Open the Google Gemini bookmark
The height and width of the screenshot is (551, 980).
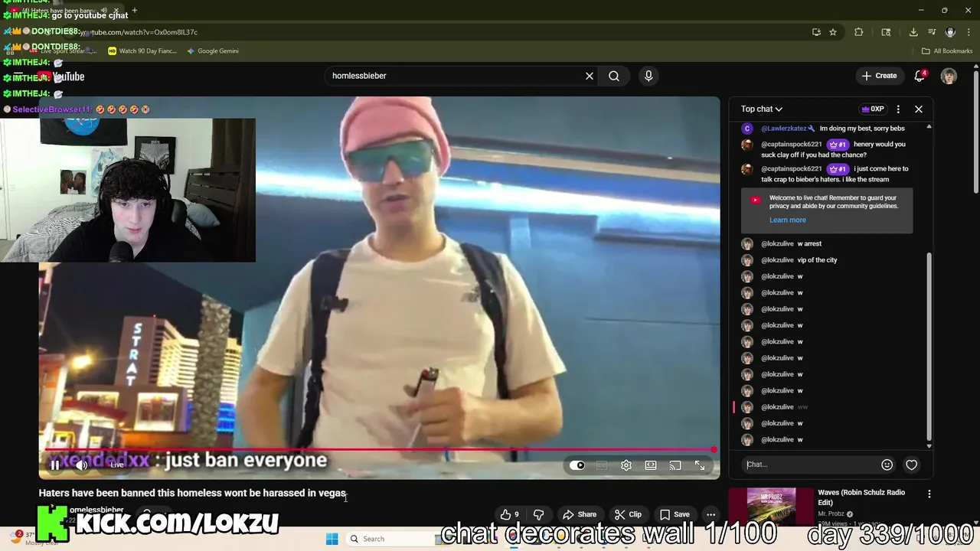tap(212, 51)
